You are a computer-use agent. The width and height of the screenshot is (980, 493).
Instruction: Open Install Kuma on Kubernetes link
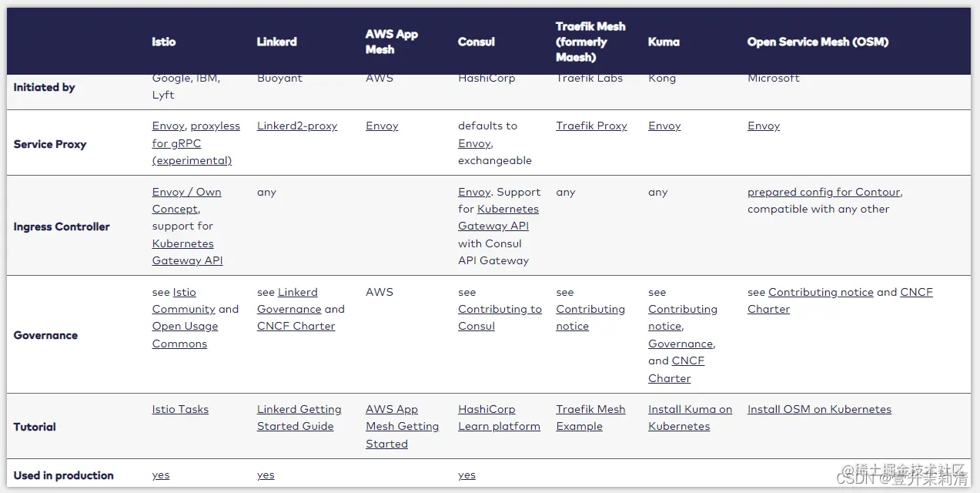(x=690, y=418)
